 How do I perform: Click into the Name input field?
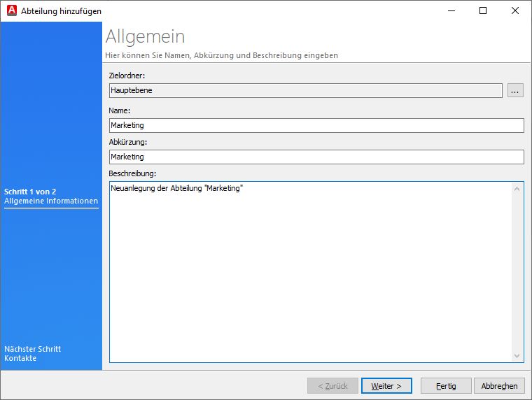tap(316, 125)
